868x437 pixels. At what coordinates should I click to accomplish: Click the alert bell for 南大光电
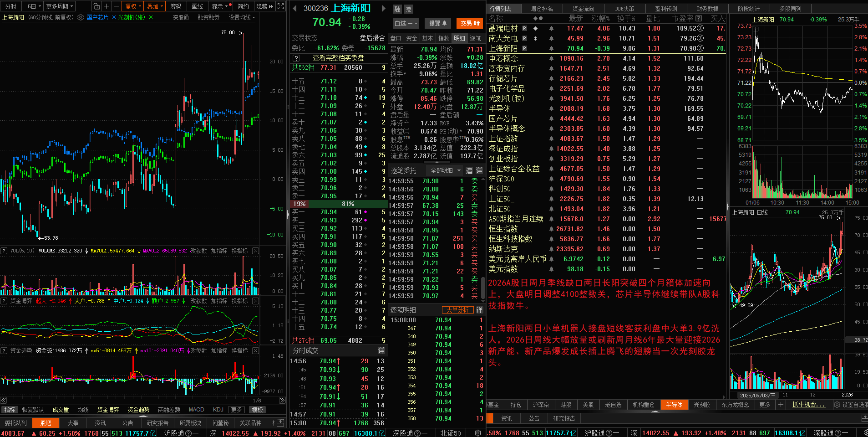551,38
